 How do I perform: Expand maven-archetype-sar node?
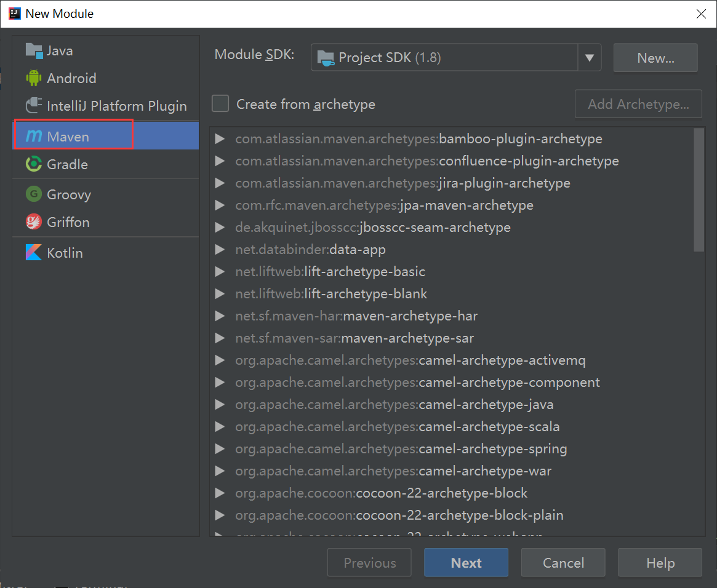tap(220, 338)
